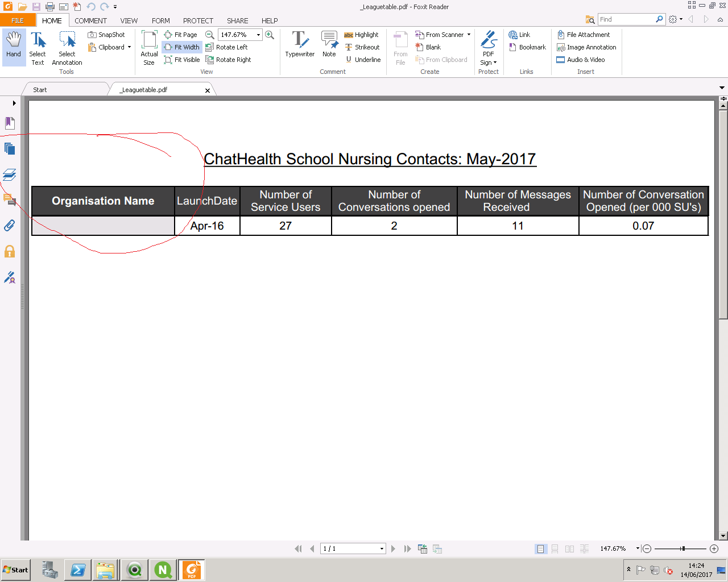Screen dimensions: 728x582
Task: Open the Pages thumbnail side panel
Action: (x=10, y=149)
